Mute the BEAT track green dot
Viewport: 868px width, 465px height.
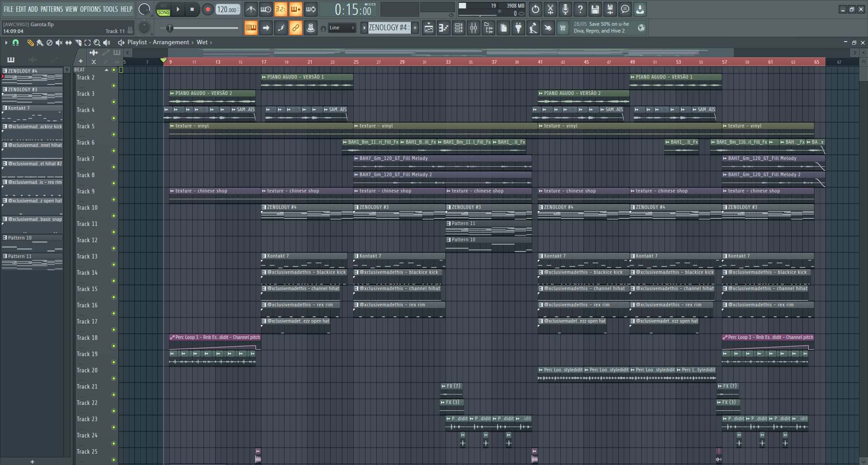[114, 70]
